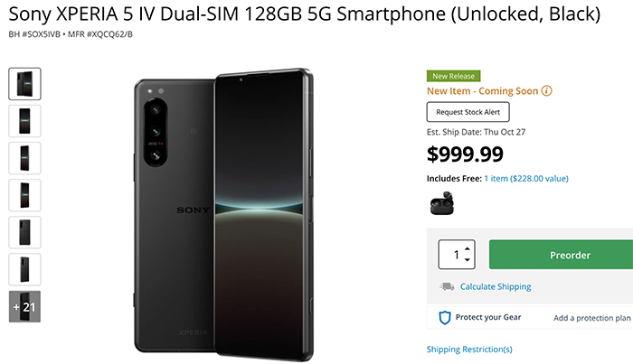Click the free earbuds product icon

[x=442, y=203]
